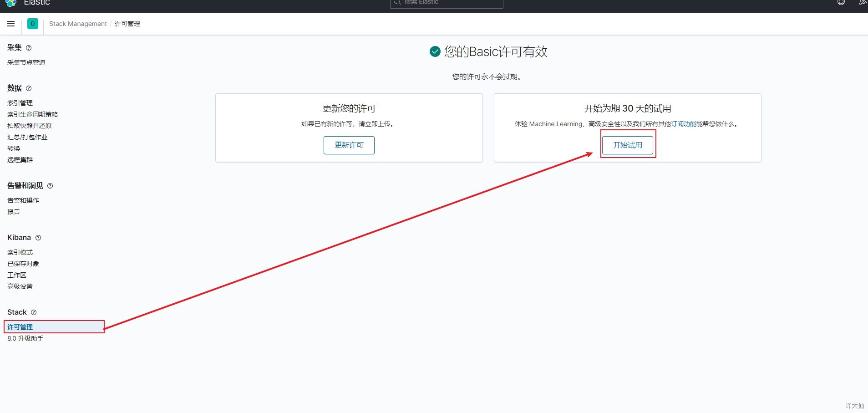This screenshot has width=868, height=413.
Task: Open 远程集群 in sidebar
Action: (x=20, y=160)
